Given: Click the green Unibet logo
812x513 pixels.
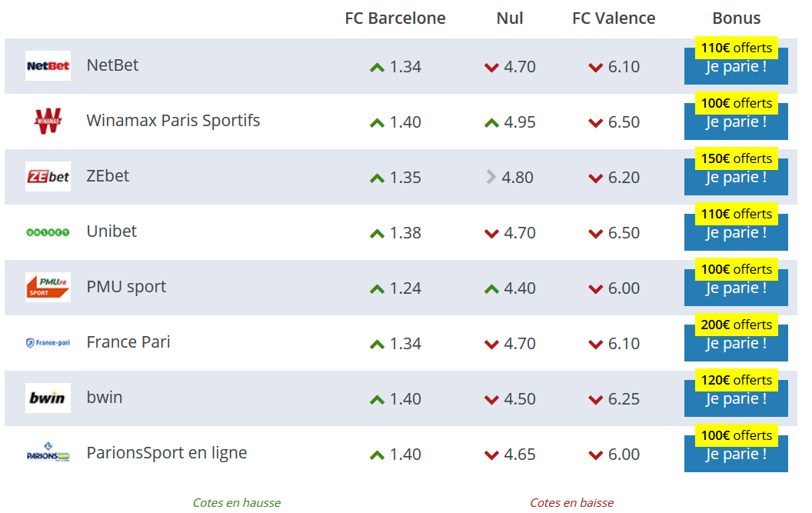Looking at the screenshot, I should point(48,232).
